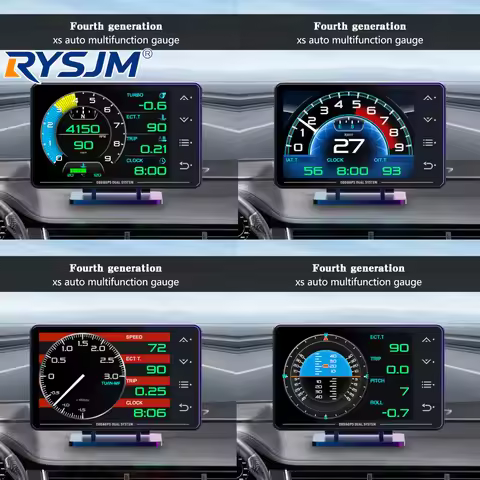480x480 pixels.
Task: Hit the back arrow on the 4150 RPM gauge
Action: pyautogui.click(x=184, y=165)
